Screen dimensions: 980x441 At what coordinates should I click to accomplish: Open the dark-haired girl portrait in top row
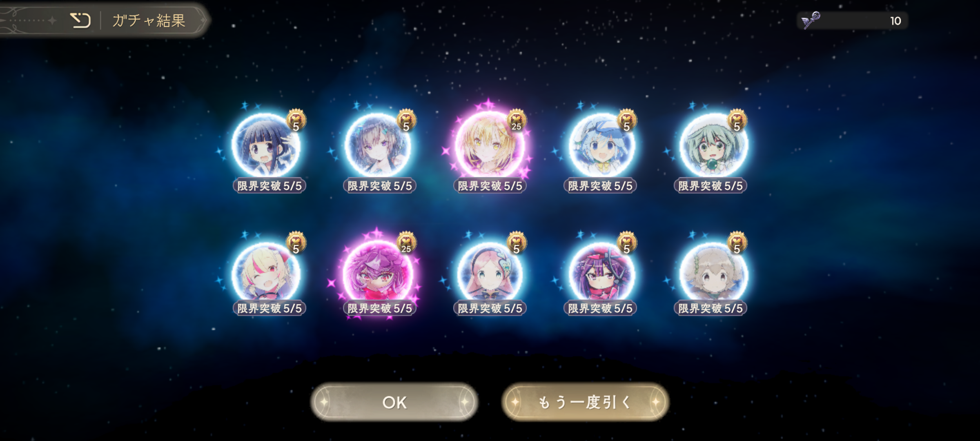(x=266, y=145)
